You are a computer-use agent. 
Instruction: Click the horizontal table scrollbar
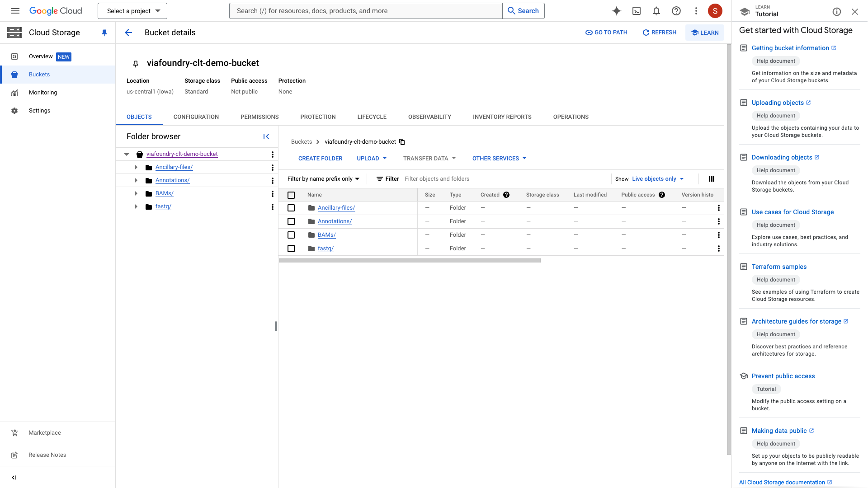(410, 261)
